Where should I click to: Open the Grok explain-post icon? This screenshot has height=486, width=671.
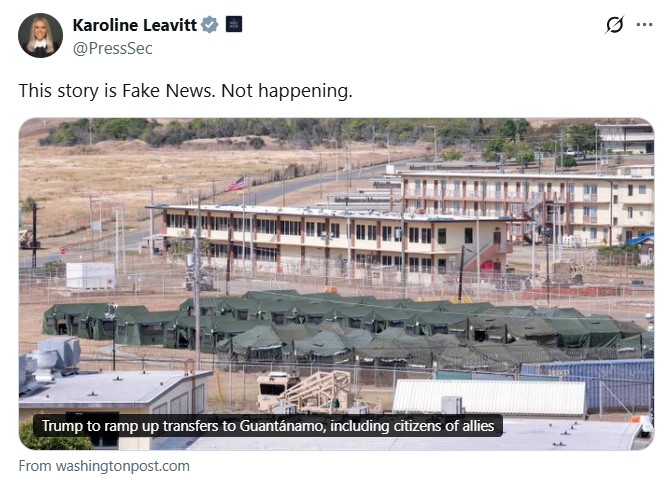pyautogui.click(x=615, y=25)
